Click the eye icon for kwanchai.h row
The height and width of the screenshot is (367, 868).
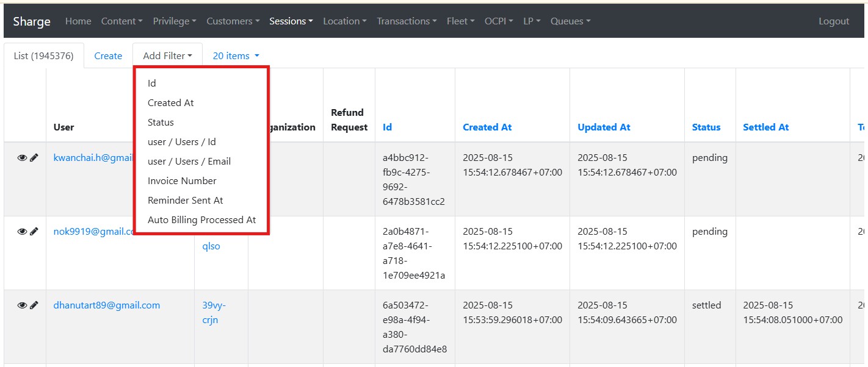click(22, 158)
